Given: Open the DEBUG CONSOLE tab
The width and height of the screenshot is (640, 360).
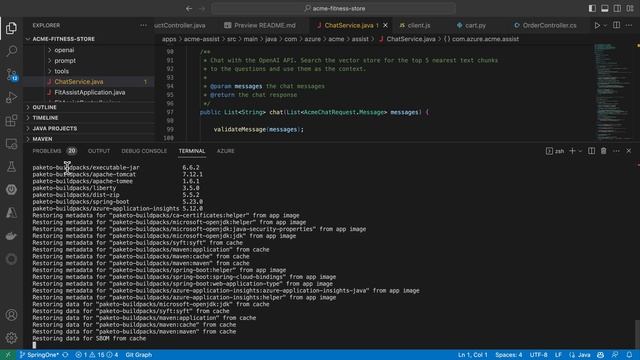Looking at the screenshot, I should 144,151.
